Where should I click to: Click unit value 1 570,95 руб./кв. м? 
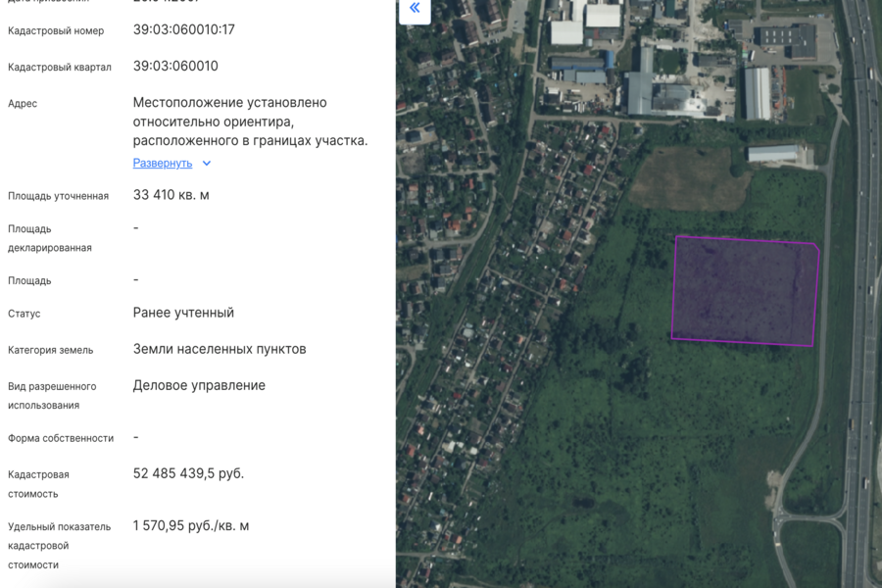[x=191, y=526]
